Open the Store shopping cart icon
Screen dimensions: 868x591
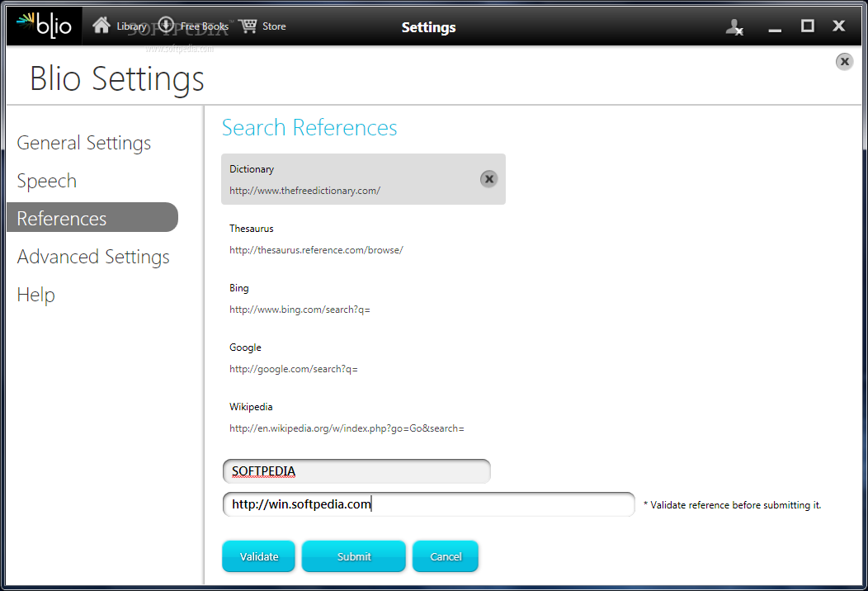click(x=248, y=26)
